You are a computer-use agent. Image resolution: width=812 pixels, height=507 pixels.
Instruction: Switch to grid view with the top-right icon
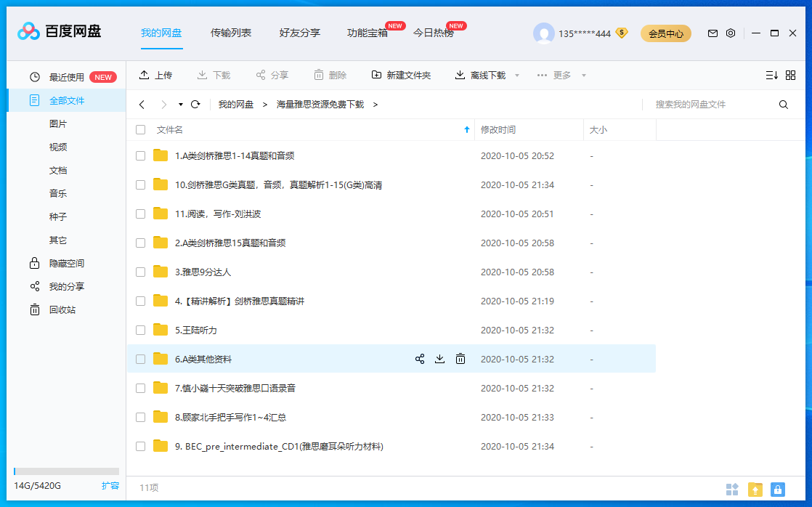tap(790, 74)
